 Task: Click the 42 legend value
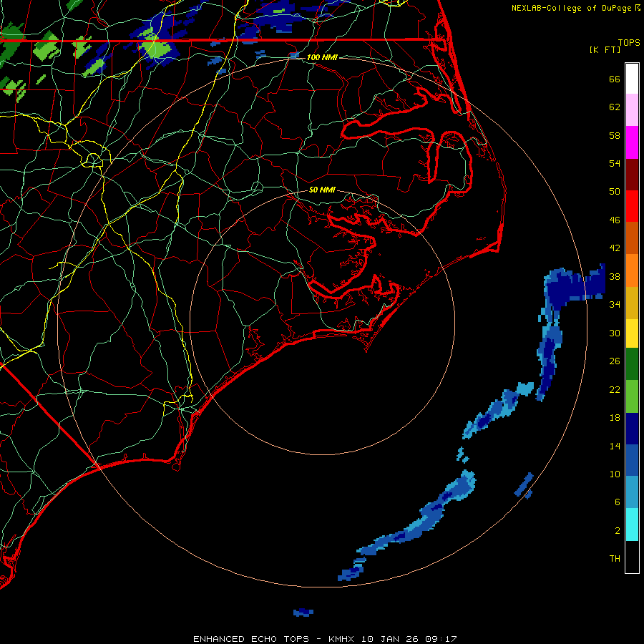click(x=615, y=248)
